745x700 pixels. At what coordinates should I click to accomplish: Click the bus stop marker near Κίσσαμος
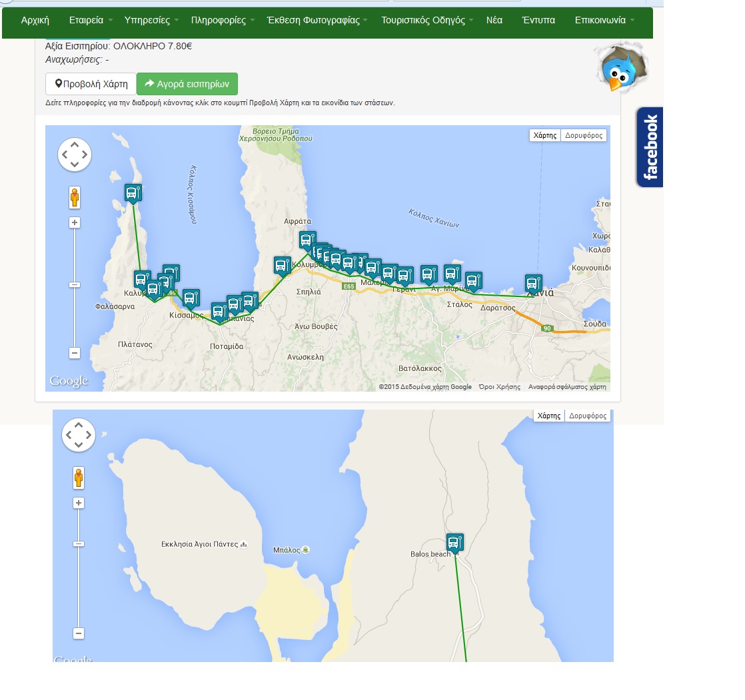tap(191, 298)
